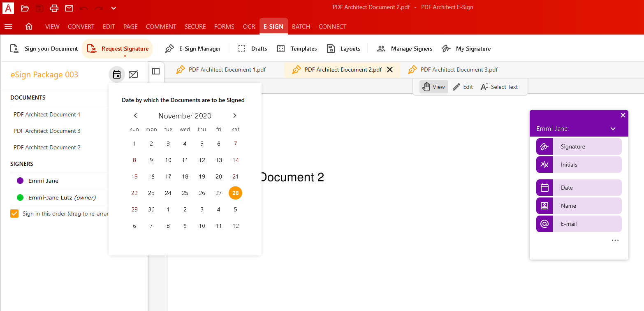Go to the Home icon tab

29,26
